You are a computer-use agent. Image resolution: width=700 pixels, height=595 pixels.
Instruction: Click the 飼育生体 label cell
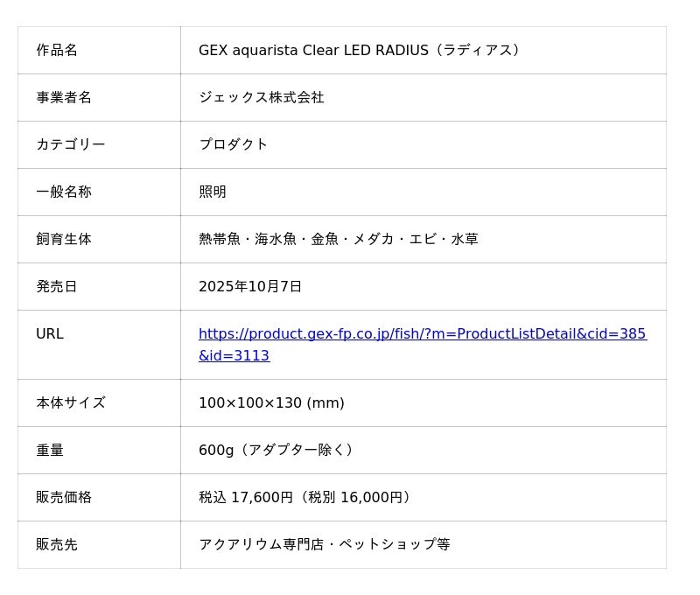64,240
